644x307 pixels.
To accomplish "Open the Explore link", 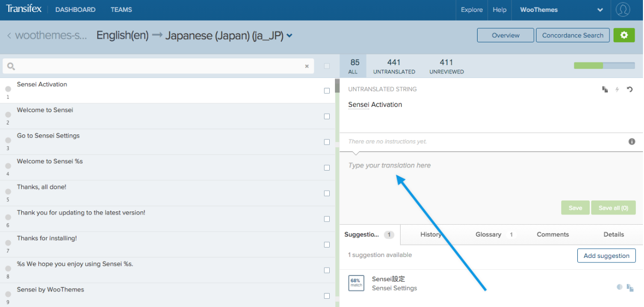I will click(x=472, y=9).
